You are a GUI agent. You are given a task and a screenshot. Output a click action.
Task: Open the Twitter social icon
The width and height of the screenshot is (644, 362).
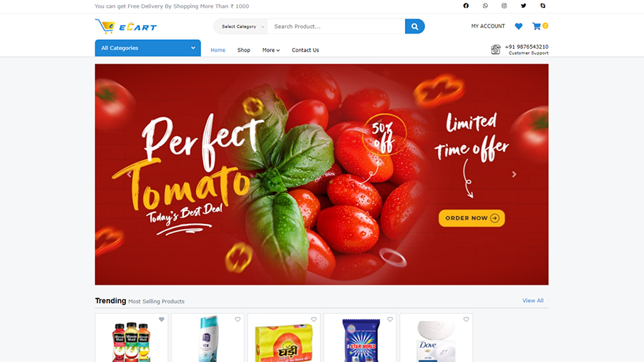[x=523, y=6]
